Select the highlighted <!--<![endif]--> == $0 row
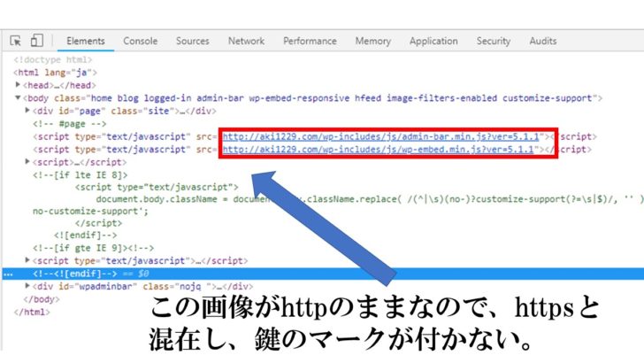Viewport: 644px width, 363px height. tap(323, 274)
